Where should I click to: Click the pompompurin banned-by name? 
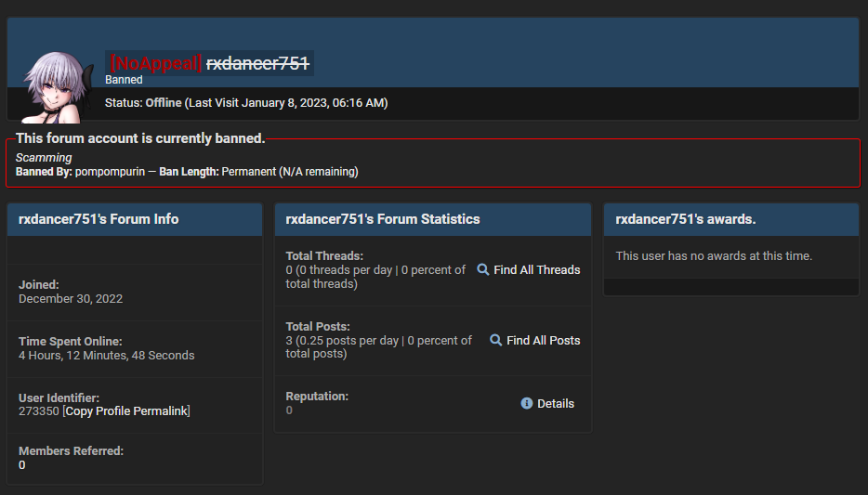click(111, 172)
